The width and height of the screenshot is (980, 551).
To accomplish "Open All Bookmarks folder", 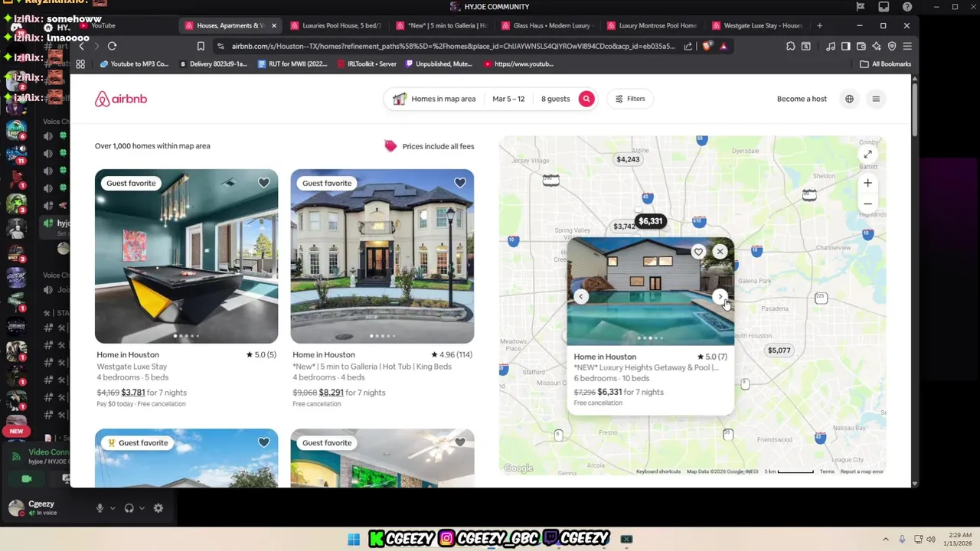I will (886, 64).
